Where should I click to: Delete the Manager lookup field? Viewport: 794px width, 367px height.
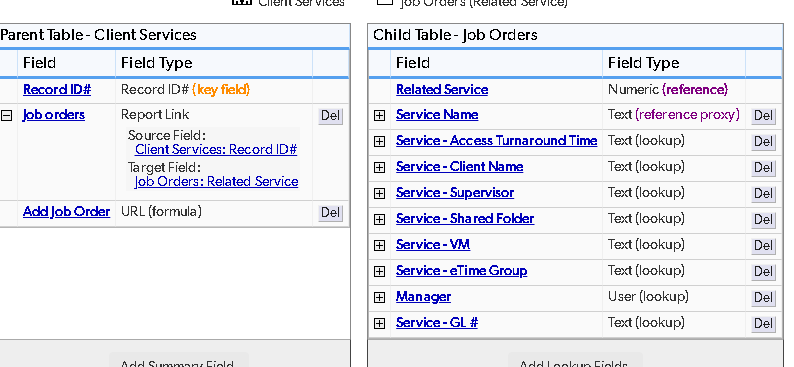click(x=763, y=298)
